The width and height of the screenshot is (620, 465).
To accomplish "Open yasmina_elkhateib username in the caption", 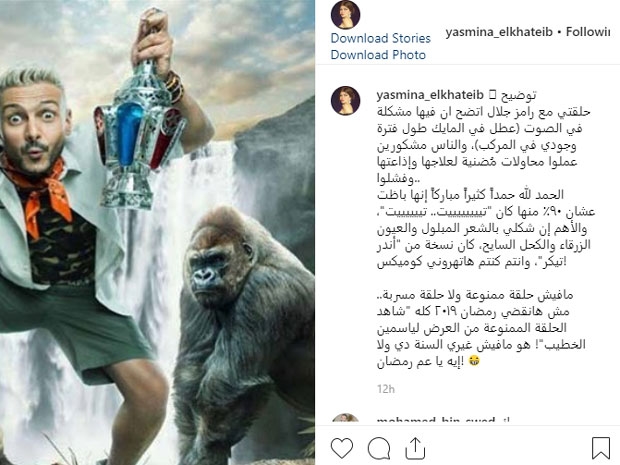I will (x=430, y=95).
